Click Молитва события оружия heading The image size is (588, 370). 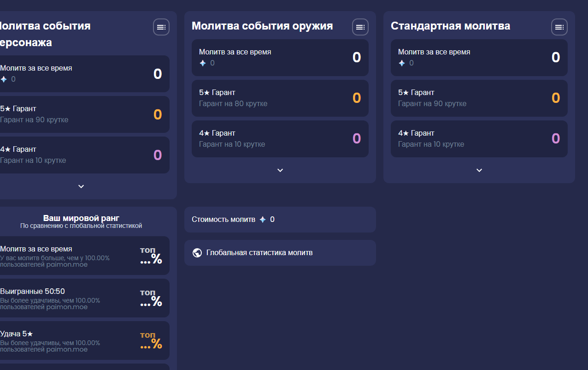tap(262, 26)
